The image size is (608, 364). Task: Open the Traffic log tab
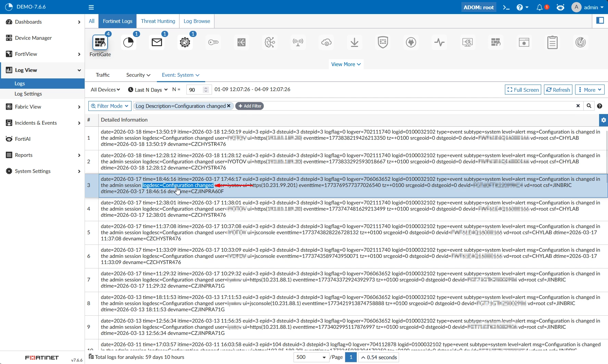click(103, 75)
